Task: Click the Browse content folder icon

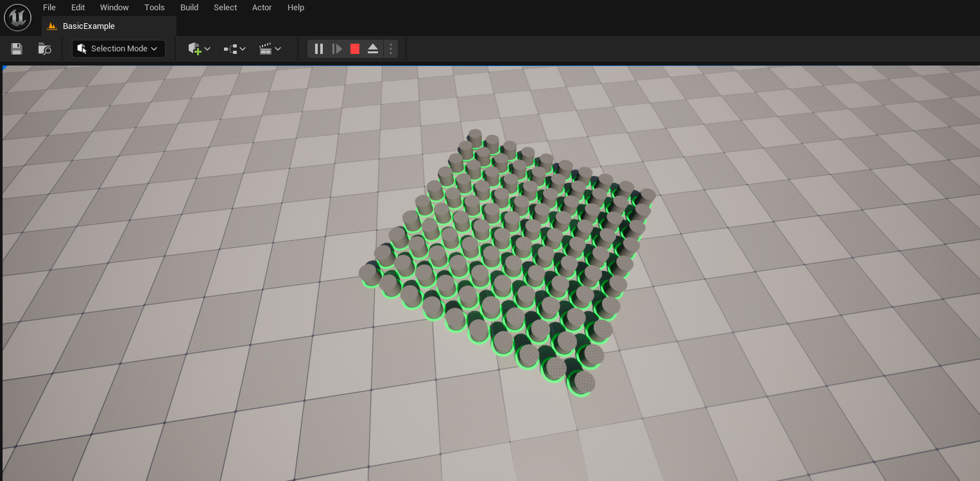Action: click(x=44, y=49)
